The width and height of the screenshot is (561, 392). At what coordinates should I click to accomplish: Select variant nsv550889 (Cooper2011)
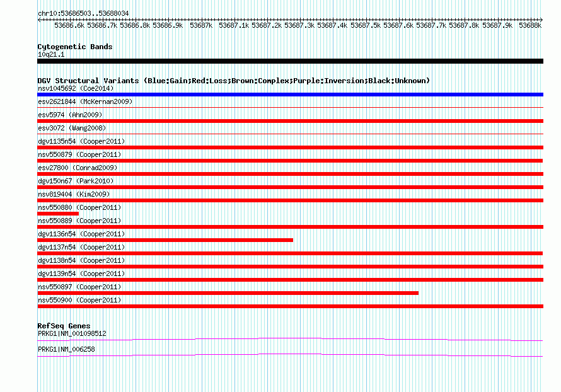pos(79,221)
